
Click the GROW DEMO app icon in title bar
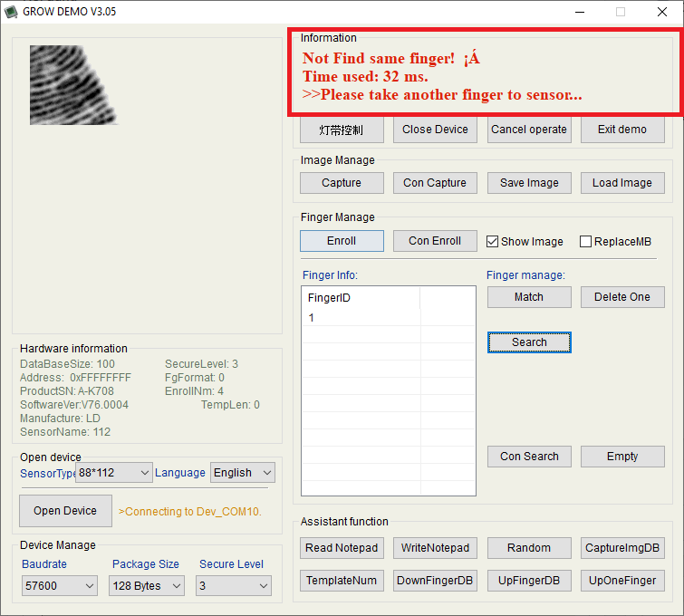[12, 12]
